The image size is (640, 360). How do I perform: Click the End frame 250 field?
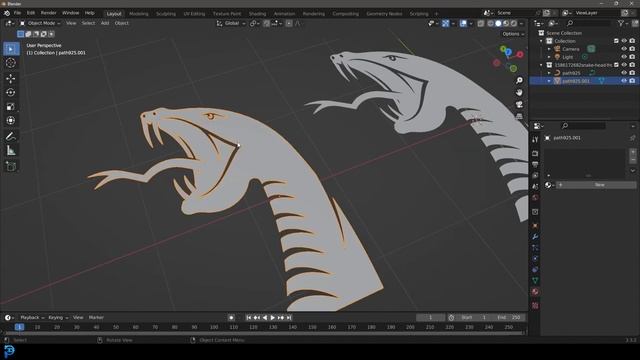(509, 318)
